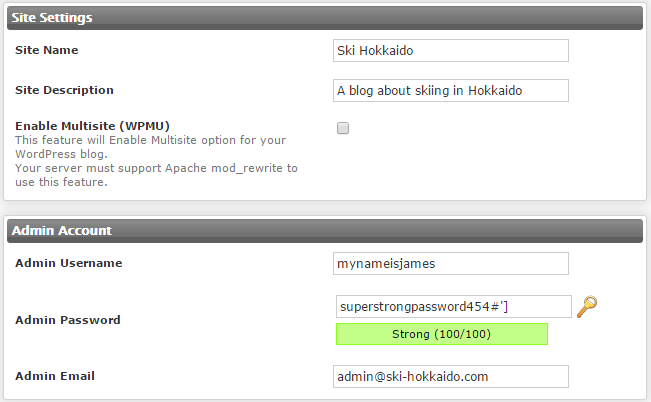Select the Admin Username field
The image size is (651, 402).
click(450, 263)
